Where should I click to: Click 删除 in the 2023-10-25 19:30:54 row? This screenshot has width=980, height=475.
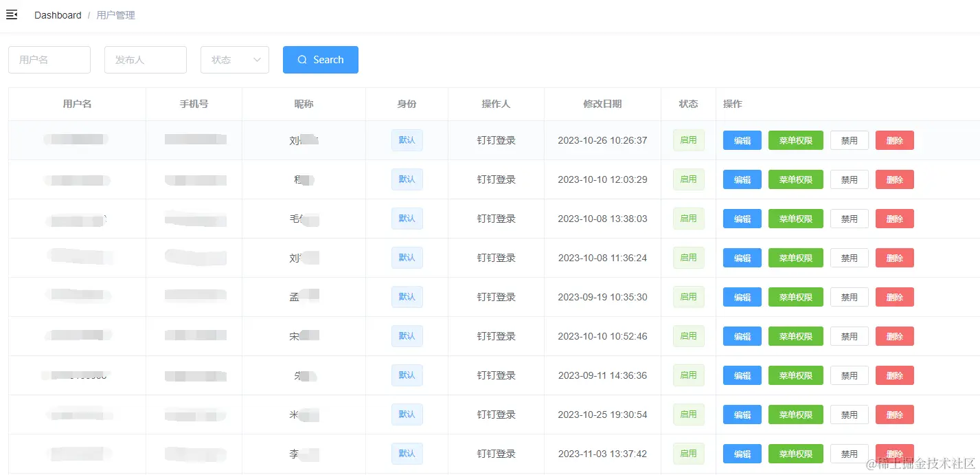895,415
